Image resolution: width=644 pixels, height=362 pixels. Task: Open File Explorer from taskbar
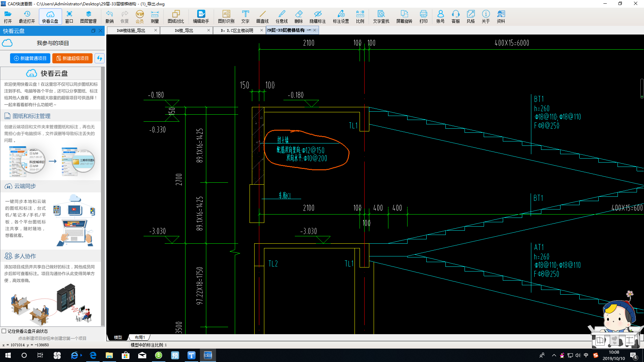(x=109, y=355)
